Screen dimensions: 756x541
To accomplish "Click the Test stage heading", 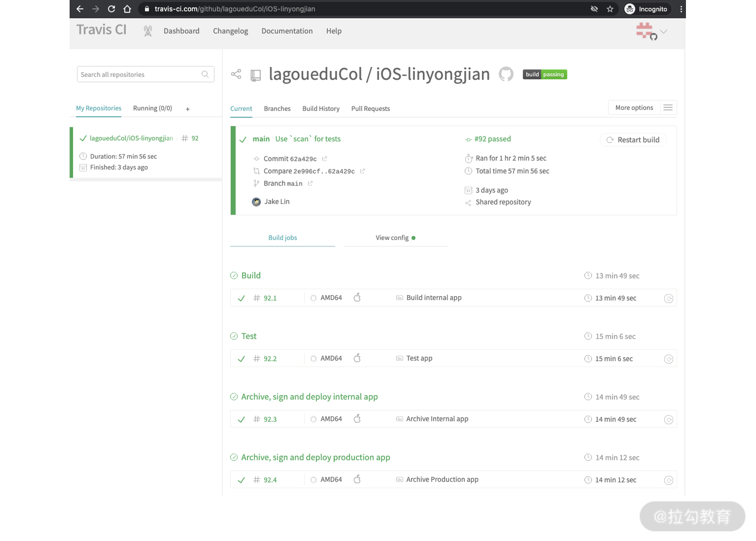I will pyautogui.click(x=249, y=336).
